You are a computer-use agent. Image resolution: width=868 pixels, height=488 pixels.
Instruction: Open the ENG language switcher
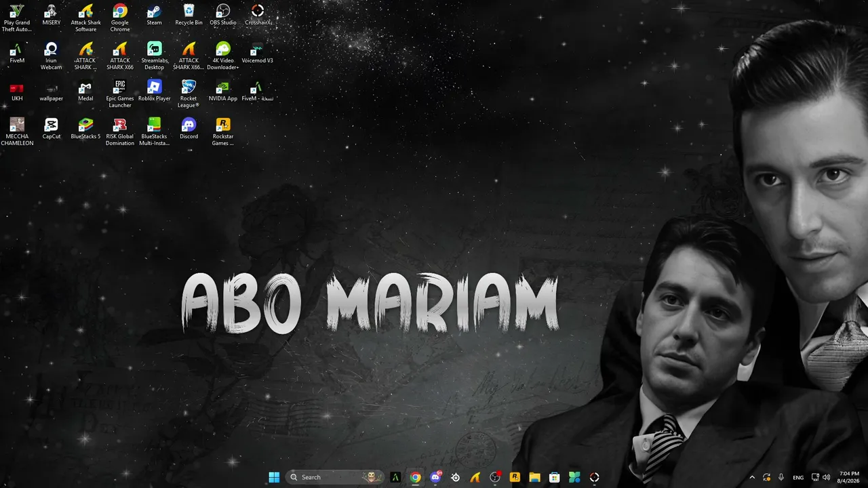click(x=798, y=477)
